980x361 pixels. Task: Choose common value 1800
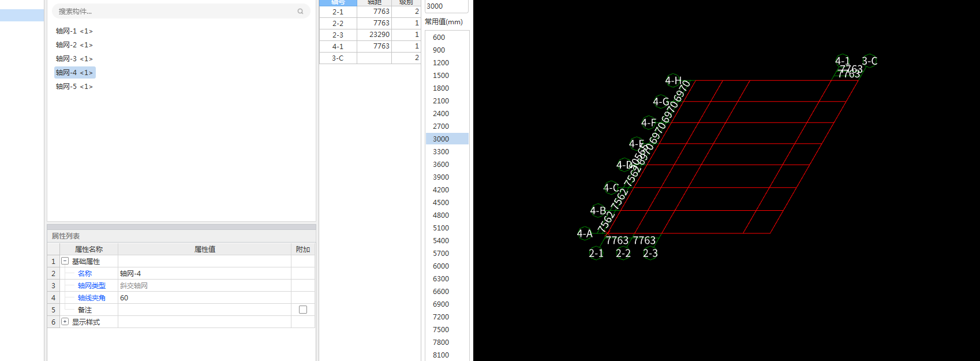click(447, 88)
